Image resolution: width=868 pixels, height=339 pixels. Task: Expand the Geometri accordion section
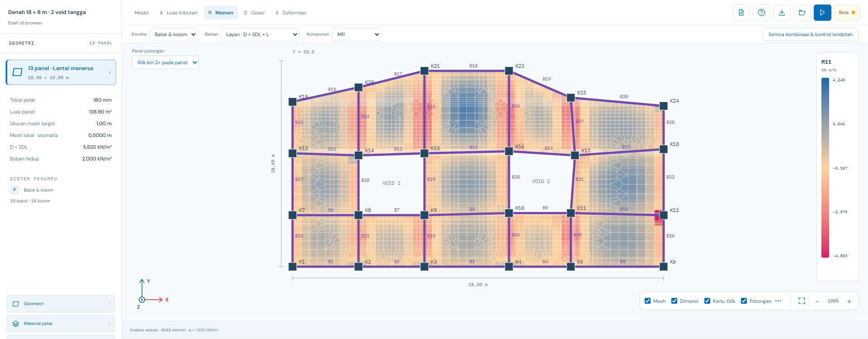click(61, 304)
